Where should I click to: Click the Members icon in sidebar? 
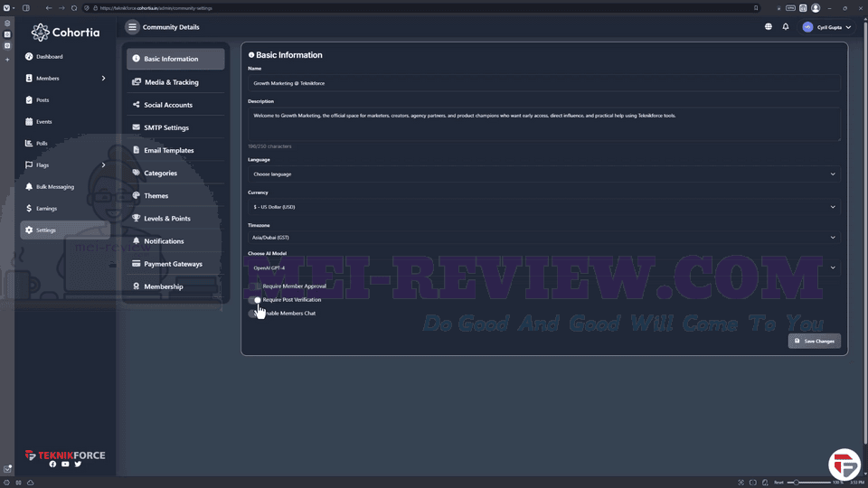(x=29, y=79)
